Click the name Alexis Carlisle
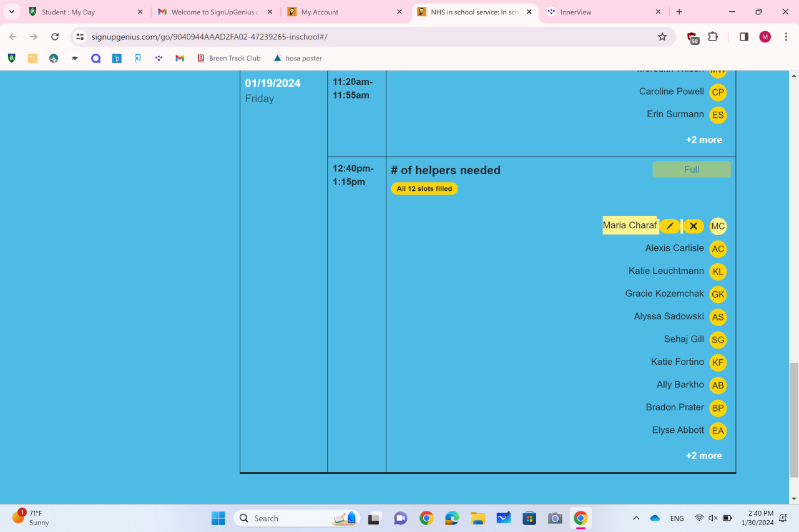 675,248
